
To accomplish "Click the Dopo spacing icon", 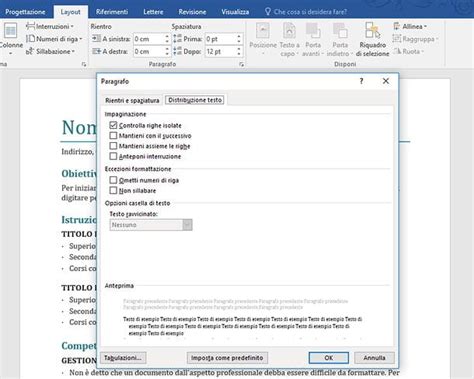I will coord(178,51).
